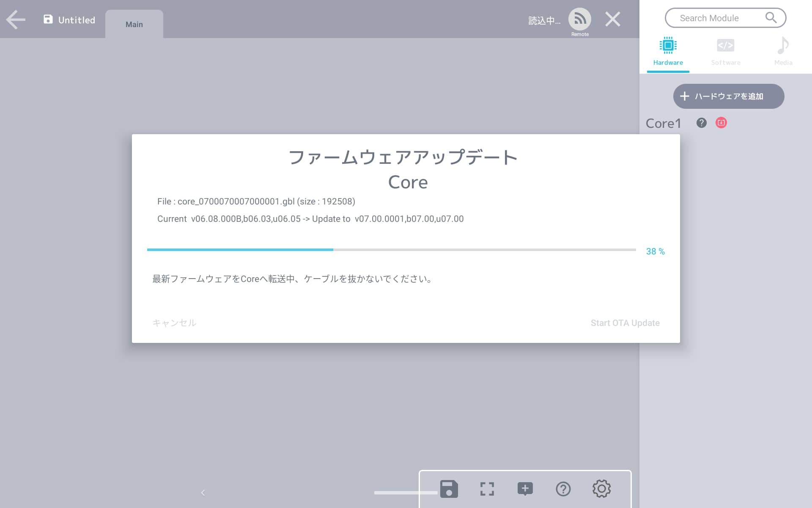Select the Main tab
Viewport: 812px width, 508px height.
pos(134,25)
